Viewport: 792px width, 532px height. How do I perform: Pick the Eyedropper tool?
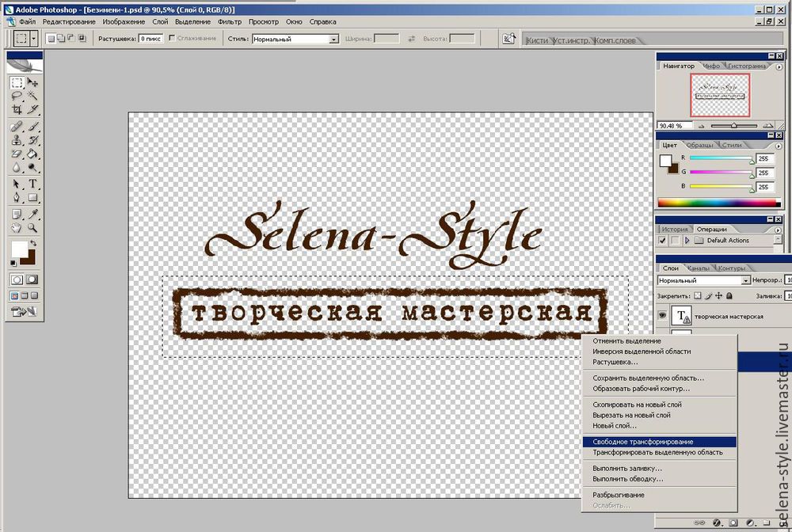pos(32,214)
